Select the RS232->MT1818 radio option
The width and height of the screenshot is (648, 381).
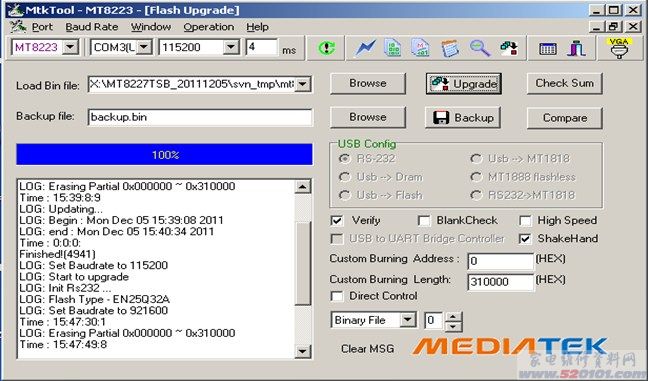coord(476,195)
